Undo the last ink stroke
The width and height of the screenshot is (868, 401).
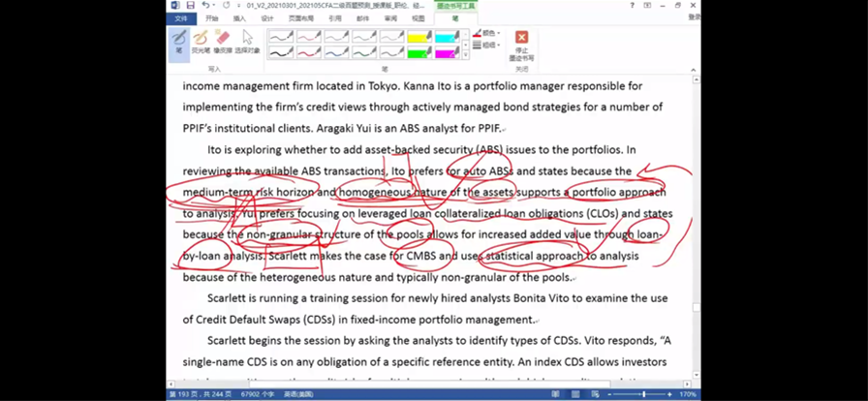[205, 5]
